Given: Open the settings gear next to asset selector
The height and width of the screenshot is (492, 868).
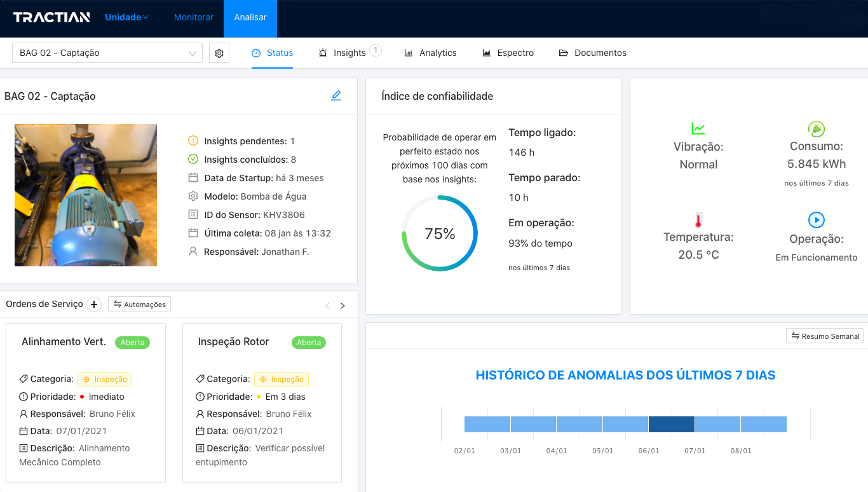Looking at the screenshot, I should coord(219,53).
